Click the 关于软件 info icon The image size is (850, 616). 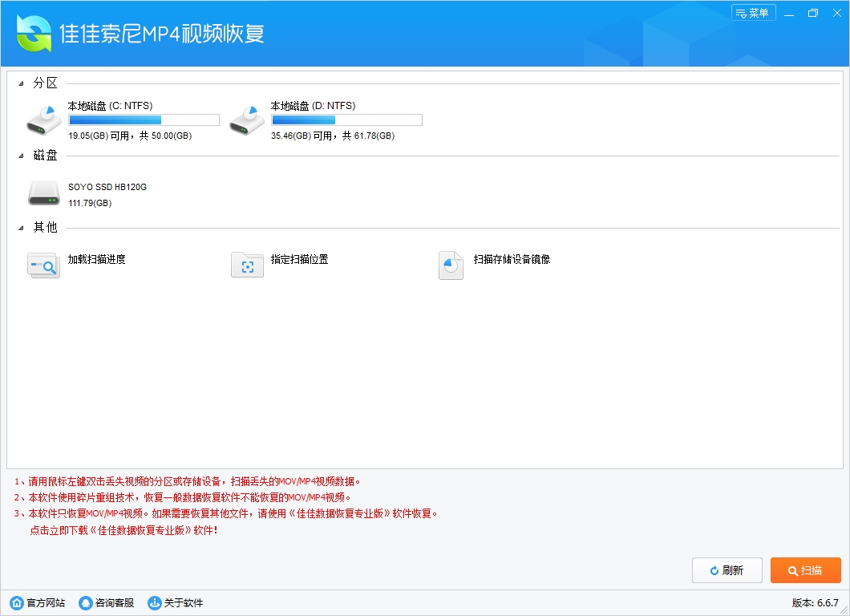(x=155, y=603)
